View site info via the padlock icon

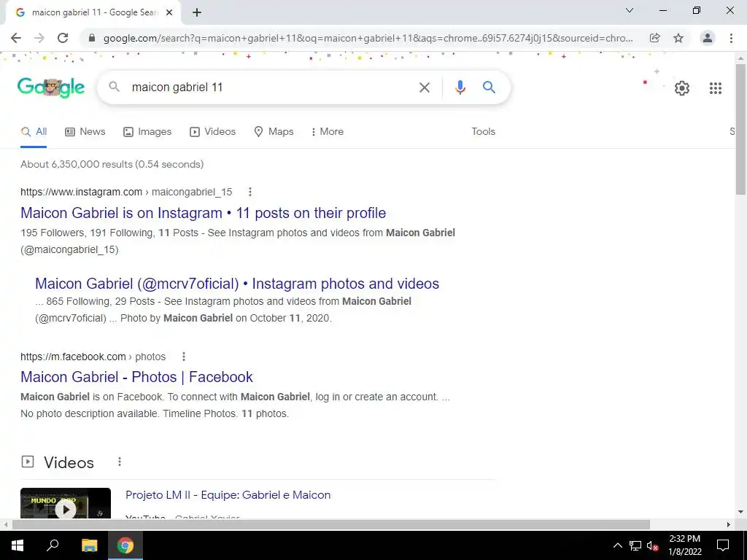tap(93, 38)
